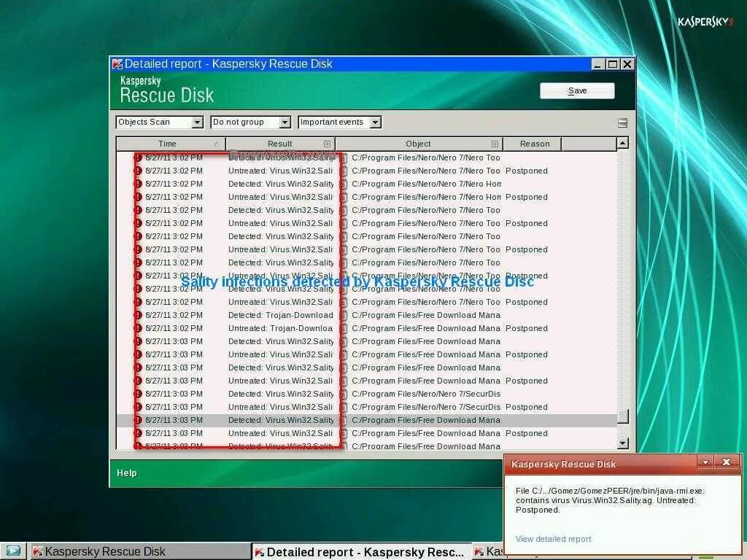Select the time cell of the Detected: Trojan-Download row

[174, 315]
